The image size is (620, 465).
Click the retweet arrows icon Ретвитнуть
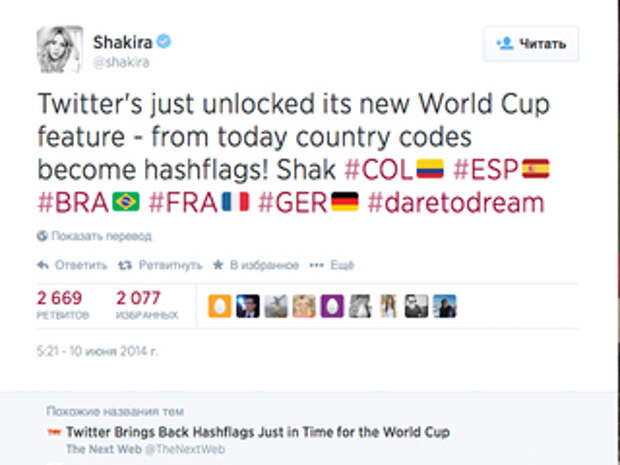click(125, 265)
